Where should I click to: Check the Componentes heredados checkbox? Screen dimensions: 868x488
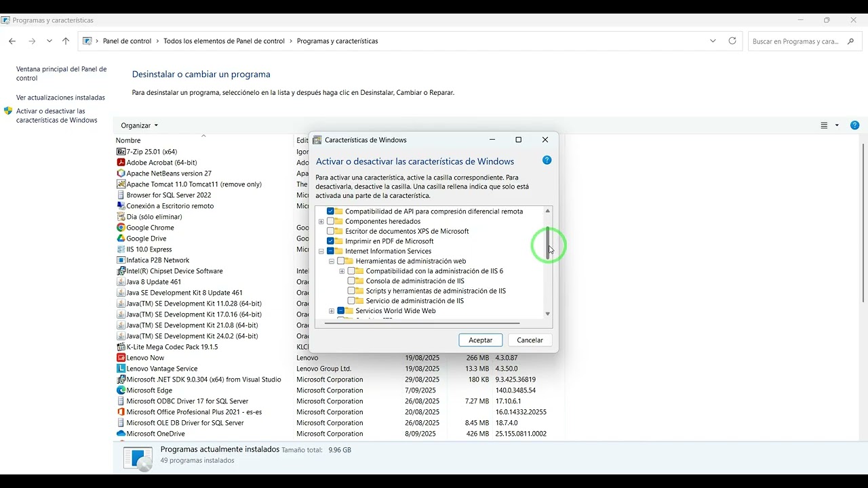pos(331,222)
